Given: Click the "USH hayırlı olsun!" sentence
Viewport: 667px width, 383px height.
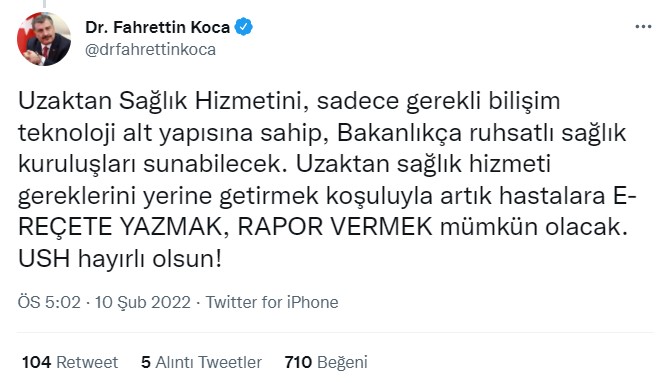Looking at the screenshot, I should point(120,258).
